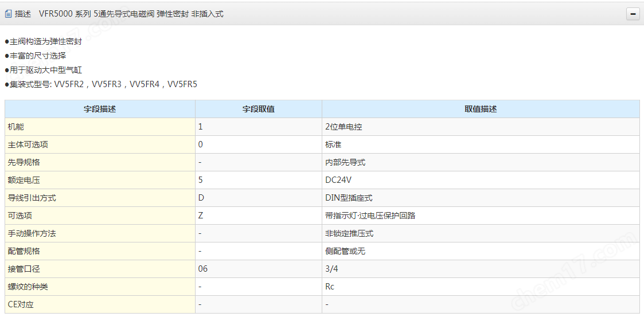Click the 1 value in 机能 row
The width and height of the screenshot is (644, 317).
coord(258,127)
